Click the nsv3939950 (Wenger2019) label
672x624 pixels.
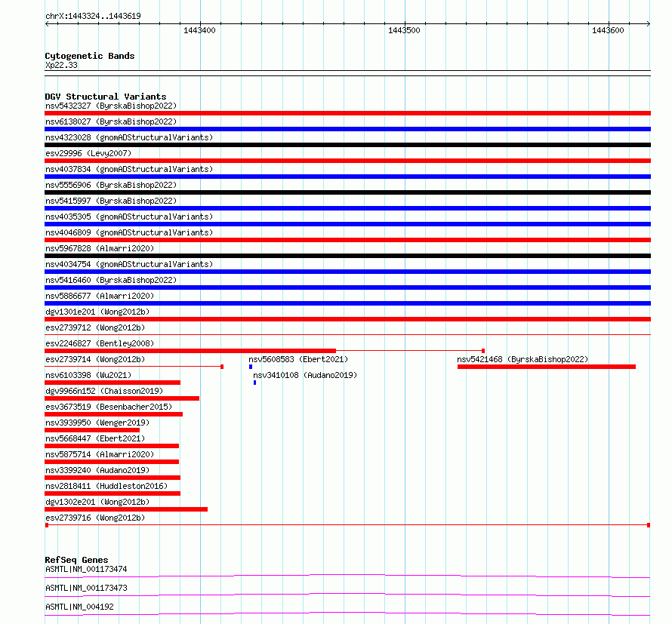97,423
